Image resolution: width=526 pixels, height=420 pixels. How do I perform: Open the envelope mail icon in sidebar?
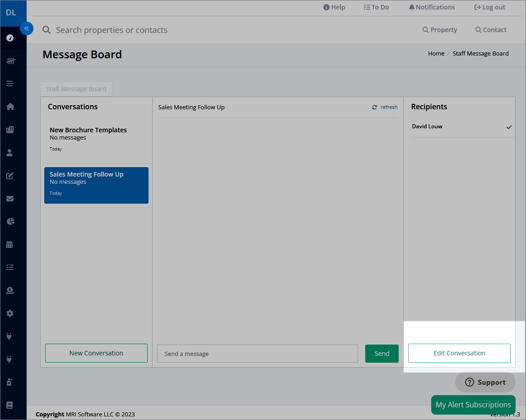pyautogui.click(x=10, y=199)
